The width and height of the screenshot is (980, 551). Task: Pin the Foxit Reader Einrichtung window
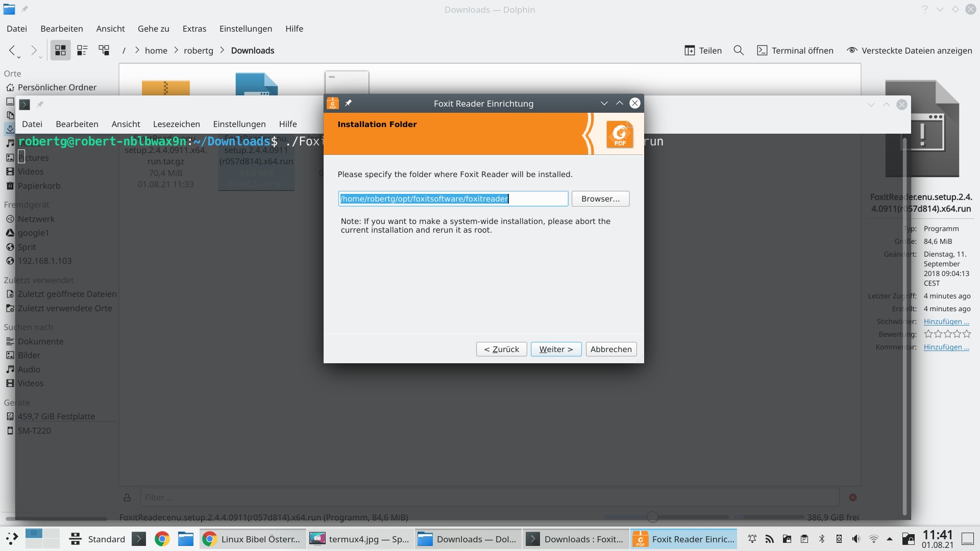click(x=349, y=103)
